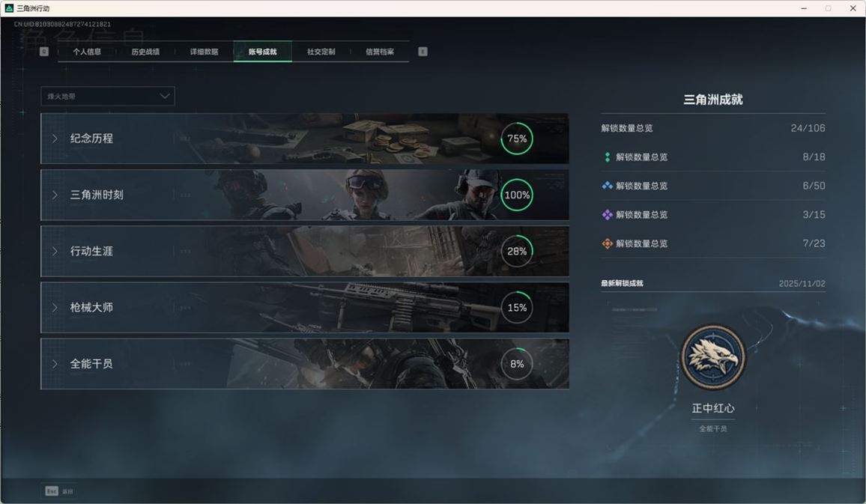
Task: Click the purple tier icon beside 3/15
Action: click(x=608, y=215)
